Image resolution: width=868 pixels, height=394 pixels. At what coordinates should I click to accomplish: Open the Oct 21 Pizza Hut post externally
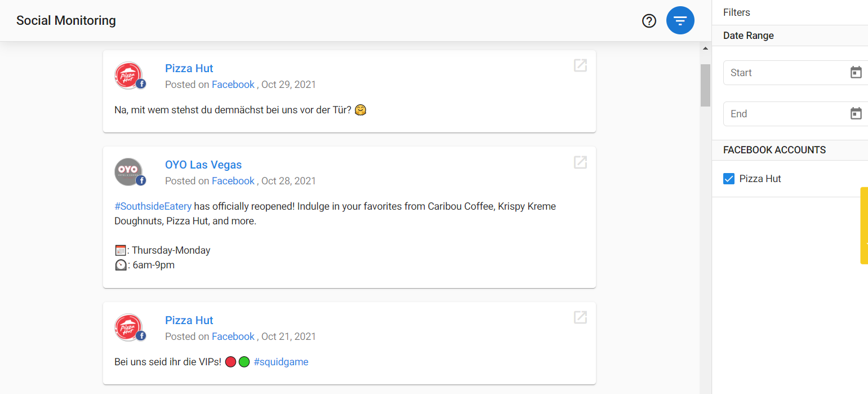(x=580, y=317)
